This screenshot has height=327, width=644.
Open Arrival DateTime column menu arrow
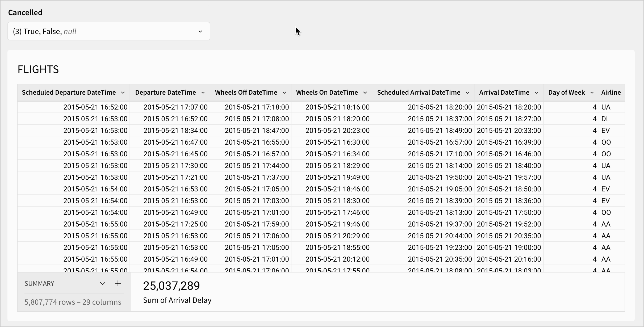[x=536, y=93]
